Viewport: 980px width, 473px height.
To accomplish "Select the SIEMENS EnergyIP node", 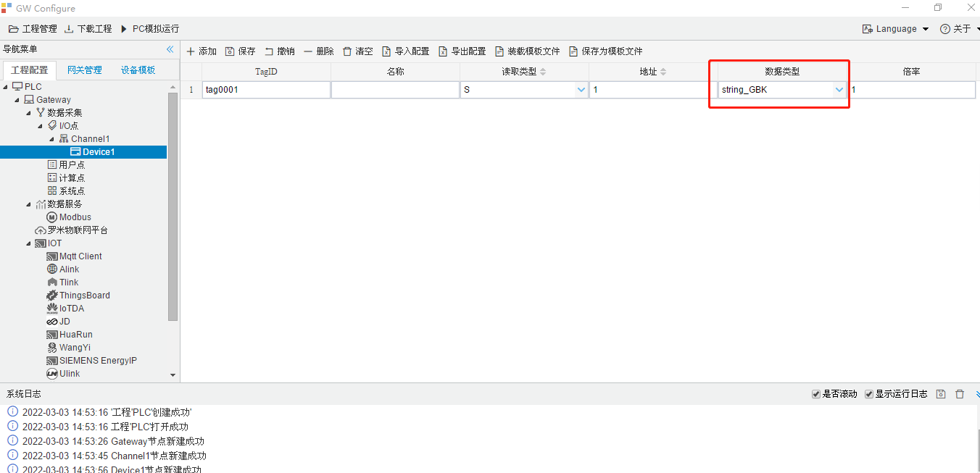I will [x=91, y=361].
